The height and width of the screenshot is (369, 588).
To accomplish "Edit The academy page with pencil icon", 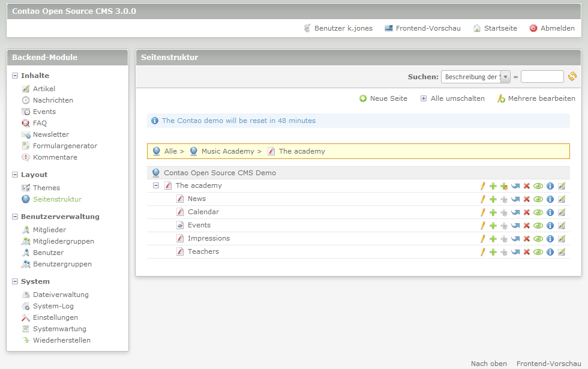I will tap(482, 186).
